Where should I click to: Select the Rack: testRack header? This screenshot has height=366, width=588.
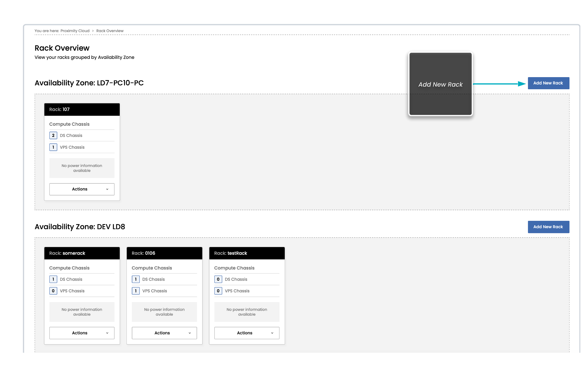[246, 253]
